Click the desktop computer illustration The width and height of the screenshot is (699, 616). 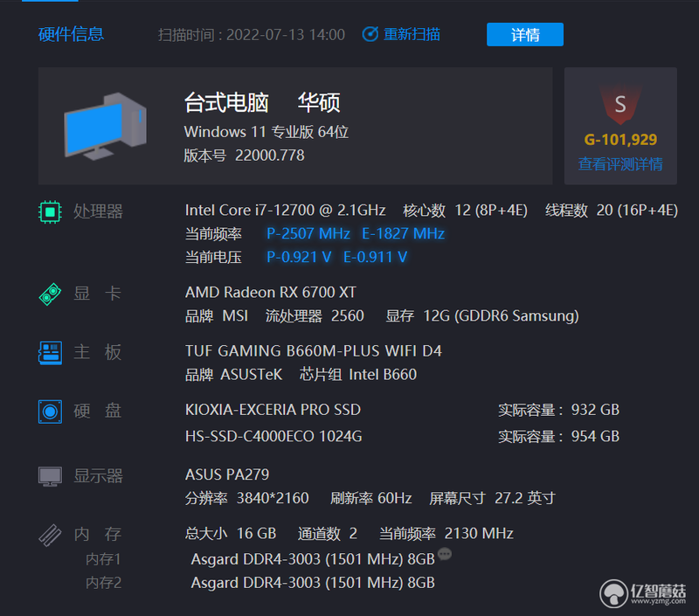point(105,126)
